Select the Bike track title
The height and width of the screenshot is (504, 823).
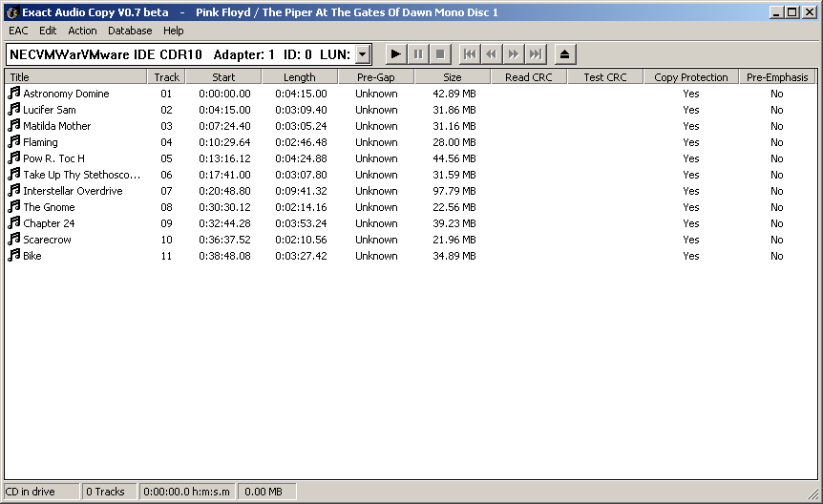point(32,256)
